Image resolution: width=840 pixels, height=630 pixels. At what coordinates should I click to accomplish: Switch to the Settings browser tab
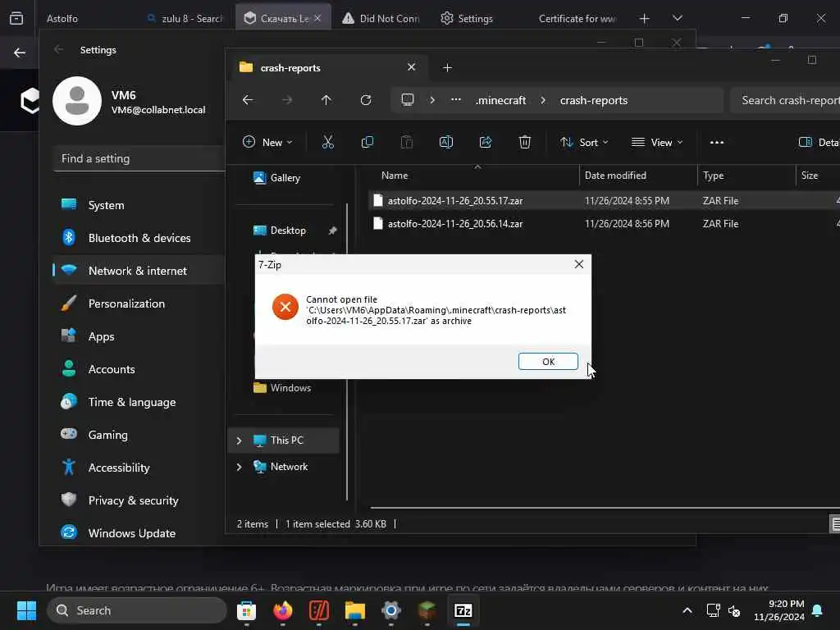467,18
